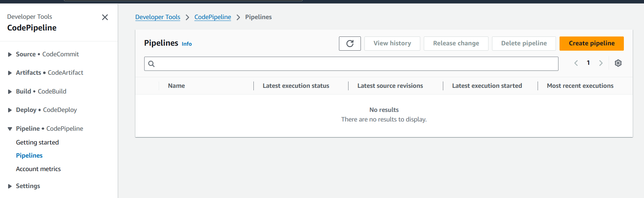Click the search magnifier icon

pos(151,64)
